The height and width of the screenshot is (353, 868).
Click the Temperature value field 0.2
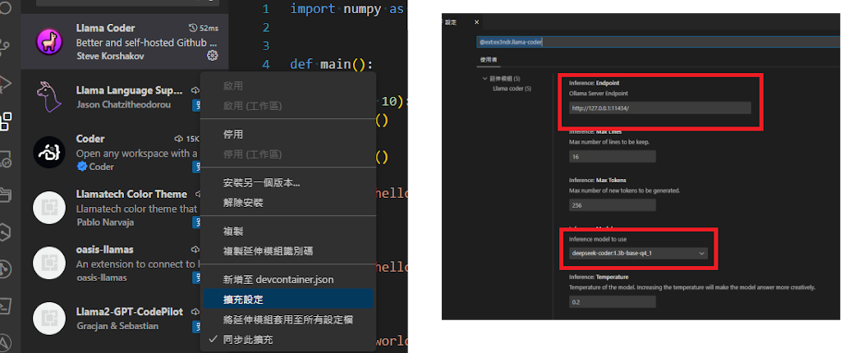613,301
